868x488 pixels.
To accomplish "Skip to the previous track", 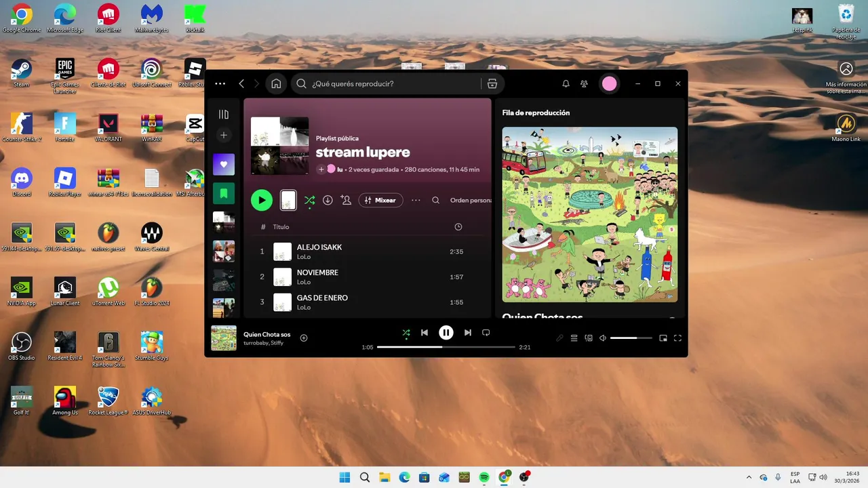I will (425, 333).
